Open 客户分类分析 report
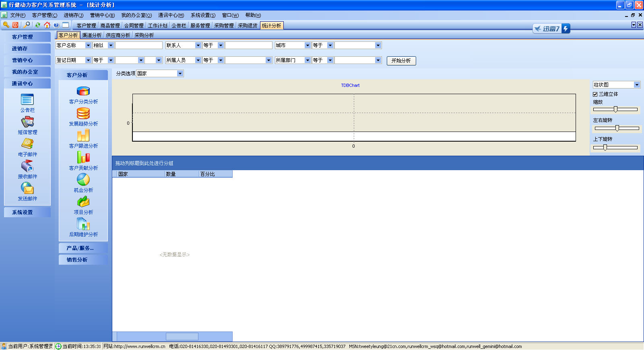644x350 pixels. click(x=83, y=95)
